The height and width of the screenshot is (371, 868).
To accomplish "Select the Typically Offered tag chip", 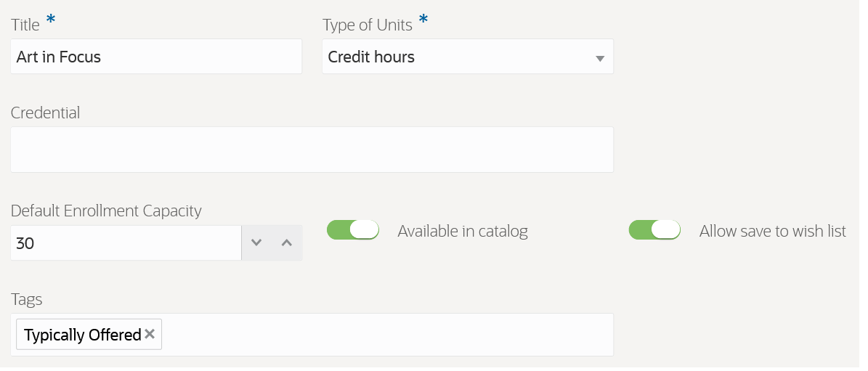I will [82, 335].
